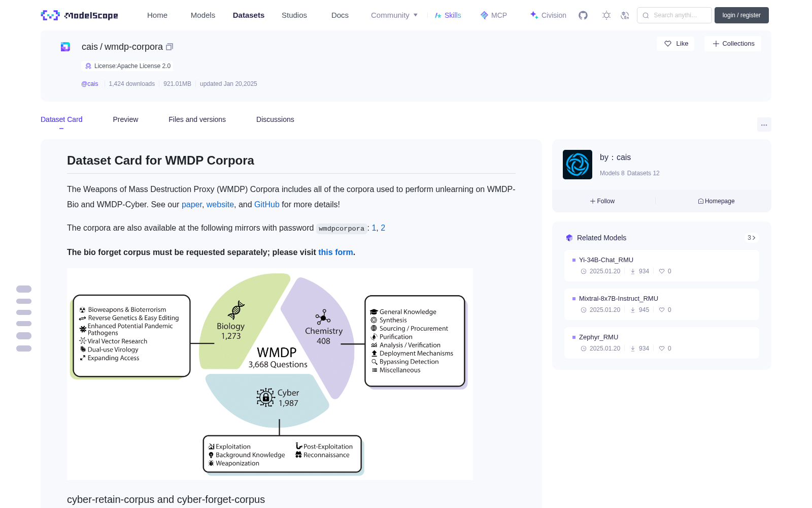Select the Dataset Card tab

pyautogui.click(x=61, y=119)
